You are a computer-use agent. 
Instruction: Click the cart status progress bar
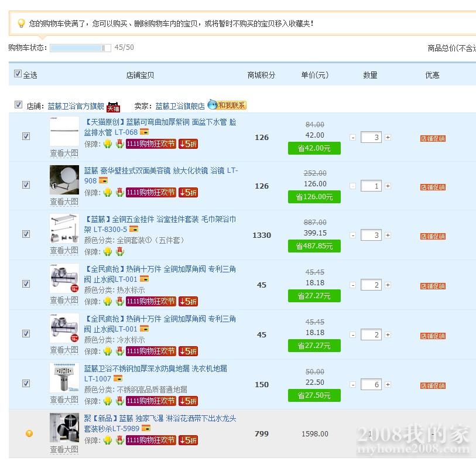click(80, 47)
